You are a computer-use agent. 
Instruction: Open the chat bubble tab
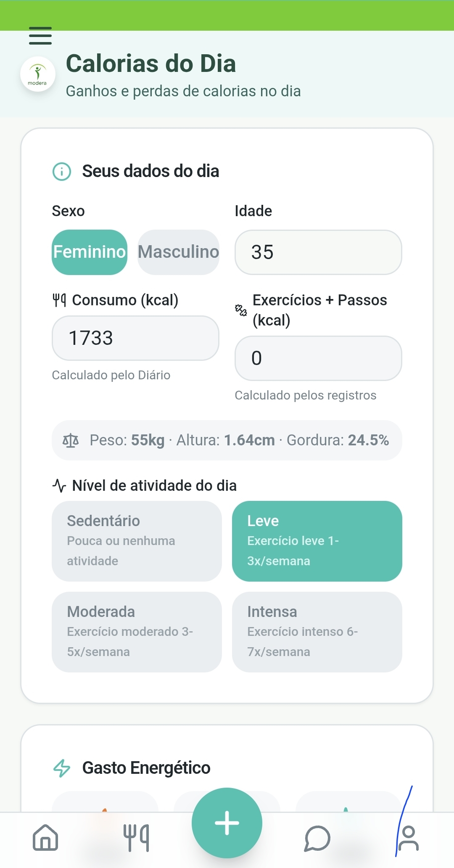coord(317,838)
